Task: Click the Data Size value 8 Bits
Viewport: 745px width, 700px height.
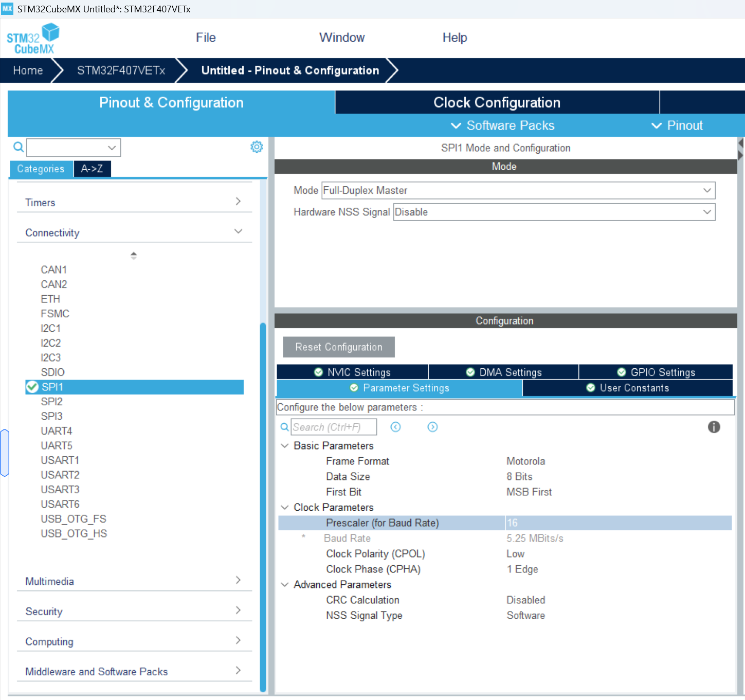Action: [519, 476]
